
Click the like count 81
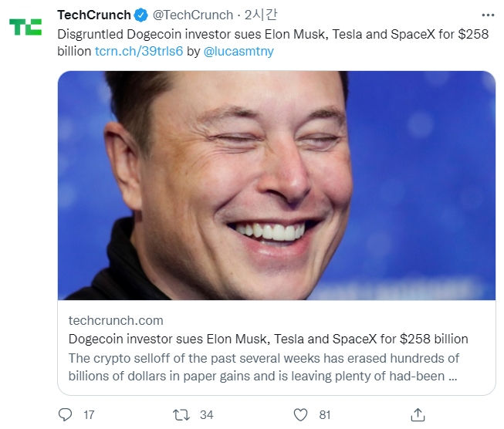(x=324, y=414)
